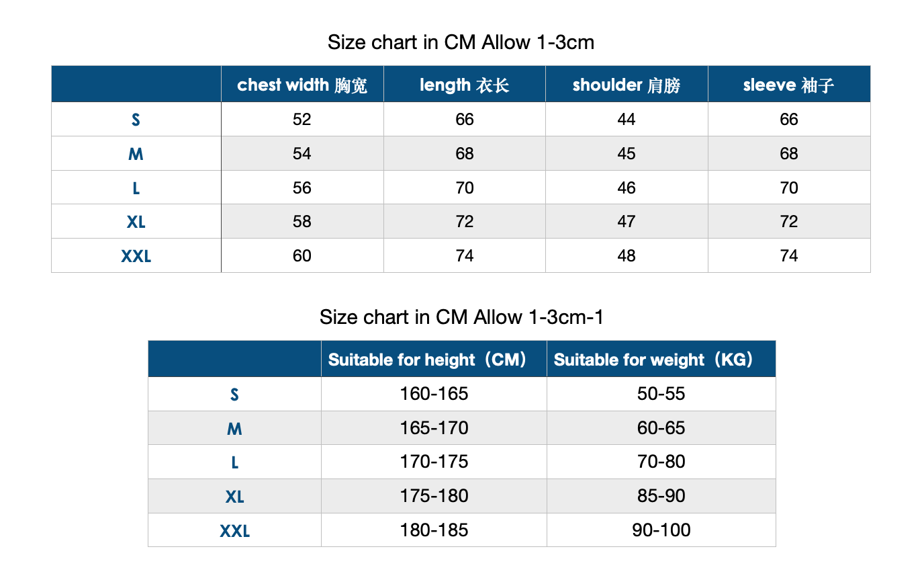Select weight range 85-90 in XL row
The height and width of the screenshot is (582, 924).
pos(661,497)
